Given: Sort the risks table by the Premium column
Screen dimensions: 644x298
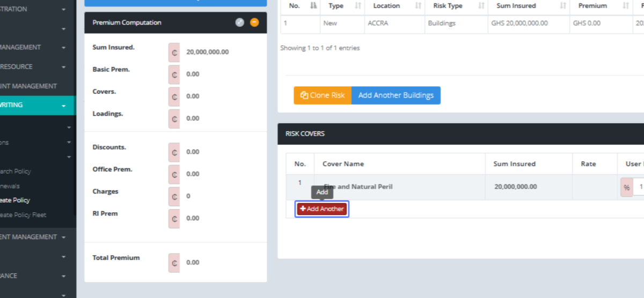Looking at the screenshot, I should [x=626, y=6].
